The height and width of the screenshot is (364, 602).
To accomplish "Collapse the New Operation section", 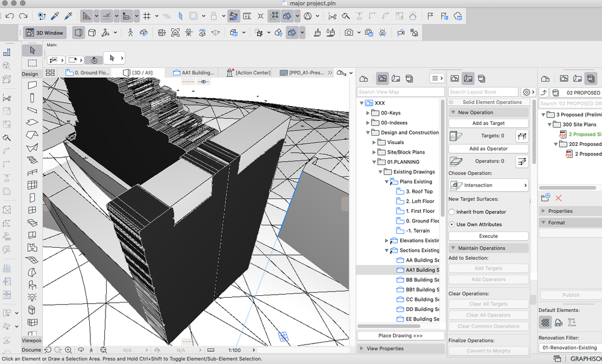I will 453,113.
